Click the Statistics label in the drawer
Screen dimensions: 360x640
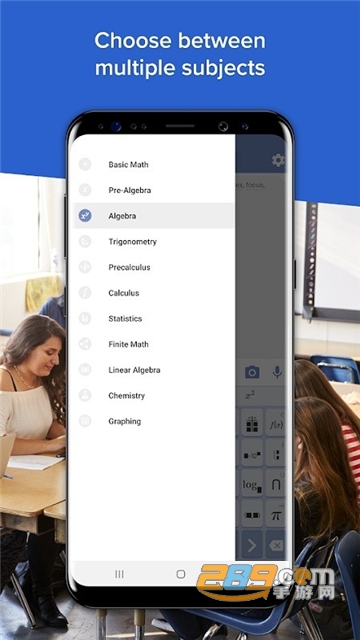[125, 319]
